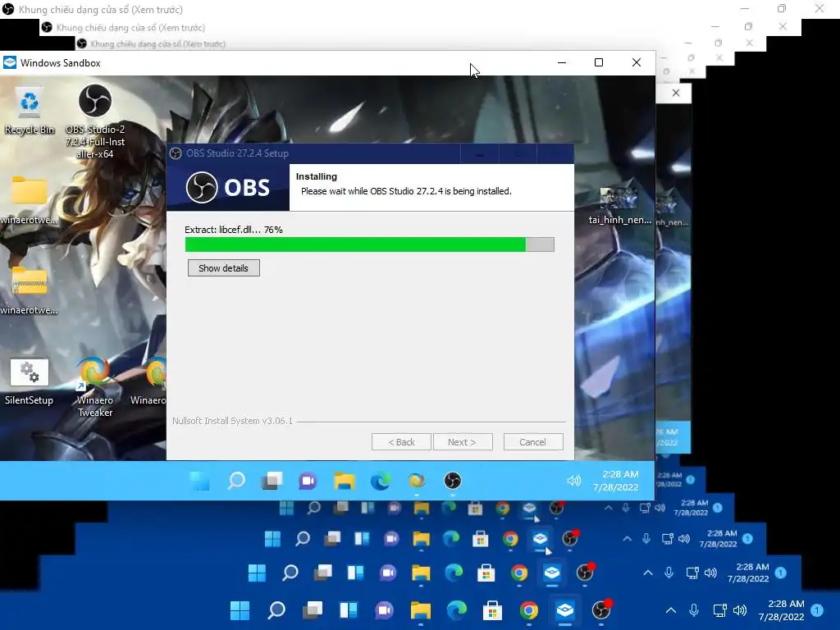Open File Explorer in the Sandbox taskbar
The width and height of the screenshot is (840, 630).
(x=344, y=481)
